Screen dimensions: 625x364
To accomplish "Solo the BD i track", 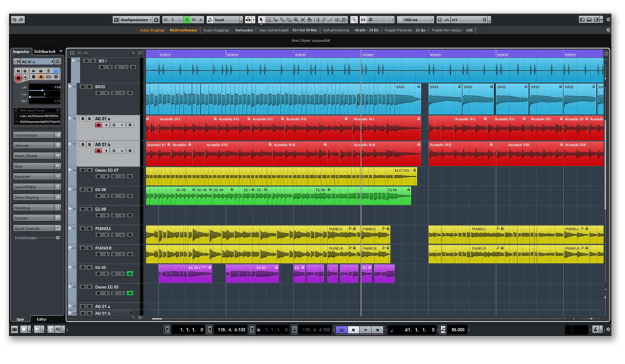I will (93, 61).
